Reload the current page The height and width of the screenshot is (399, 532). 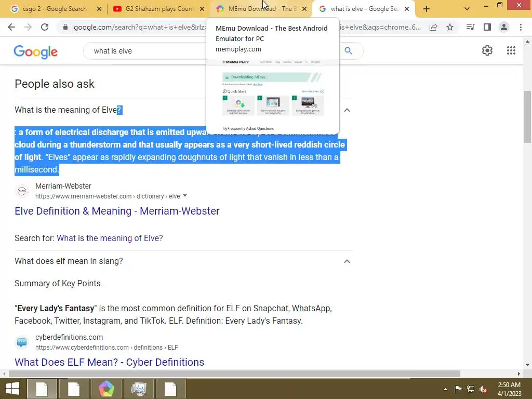tap(45, 27)
